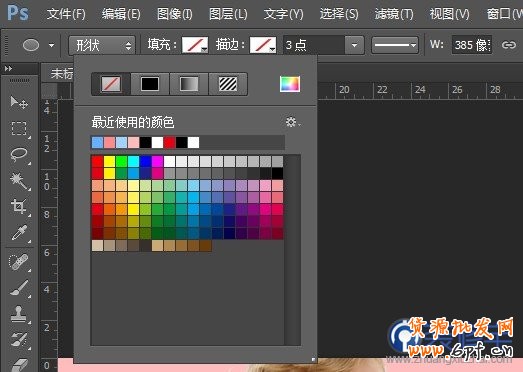Expand toolbar with double-arrow icon
This screenshot has height=372, width=523.
pyautogui.click(x=9, y=69)
